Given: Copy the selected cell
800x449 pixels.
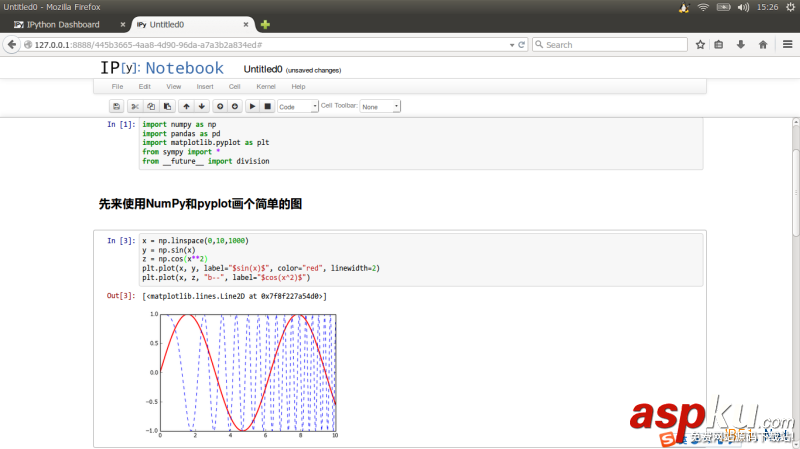Looking at the screenshot, I should coord(151,106).
